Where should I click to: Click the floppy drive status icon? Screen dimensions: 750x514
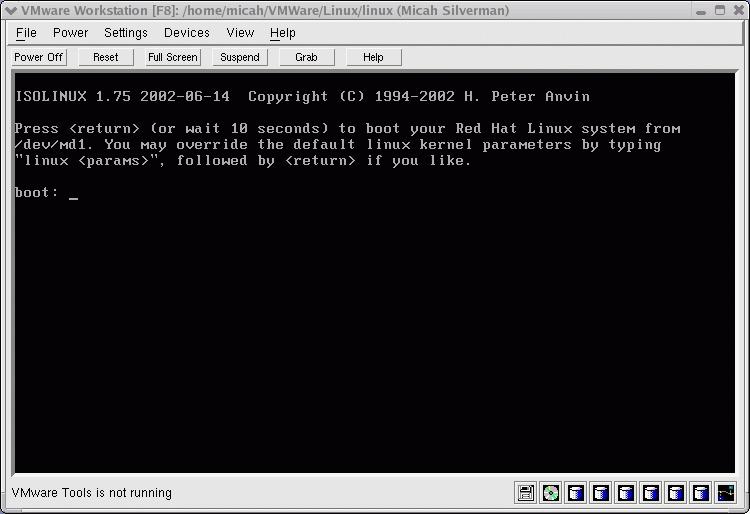(526, 493)
